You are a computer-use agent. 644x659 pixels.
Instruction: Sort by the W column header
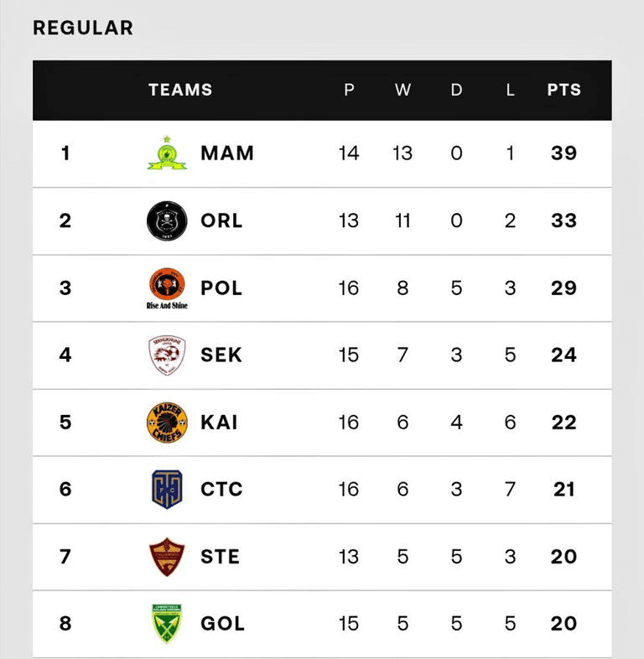pyautogui.click(x=402, y=90)
